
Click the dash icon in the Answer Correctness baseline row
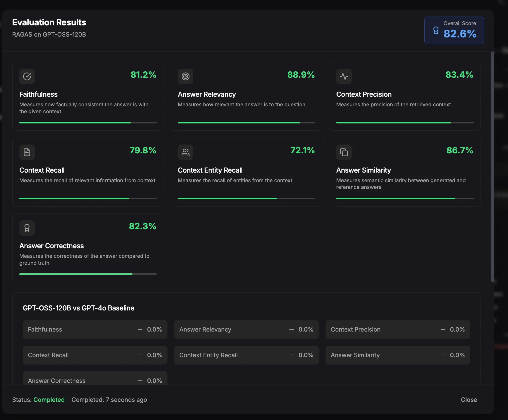(140, 381)
